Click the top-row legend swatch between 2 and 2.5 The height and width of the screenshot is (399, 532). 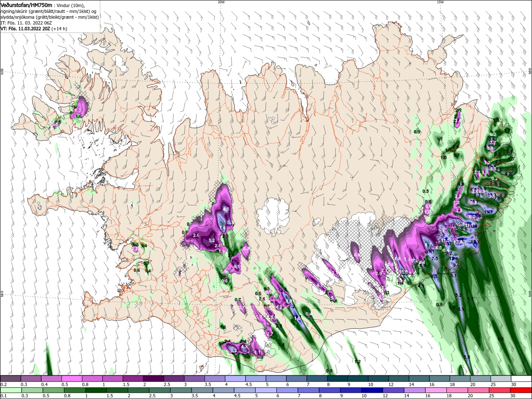click(x=153, y=378)
